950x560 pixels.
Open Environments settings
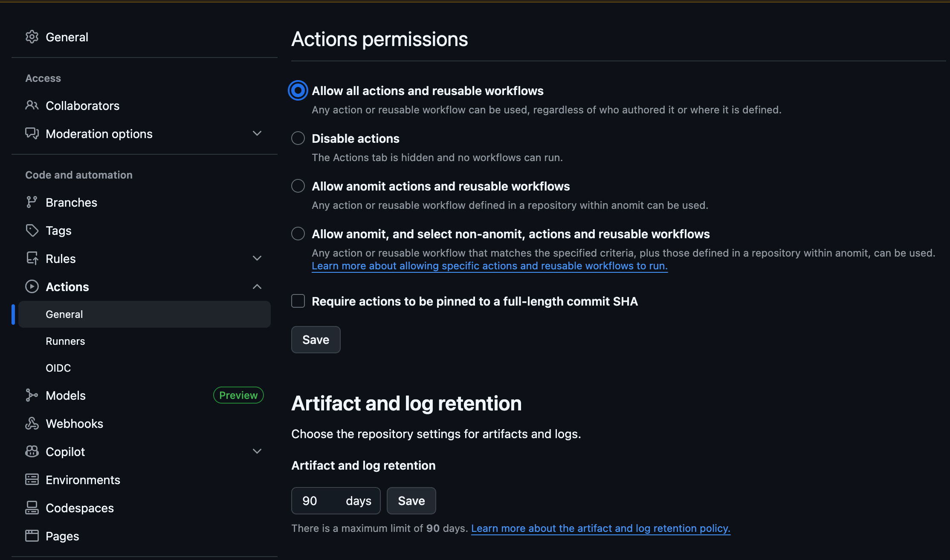point(145,479)
